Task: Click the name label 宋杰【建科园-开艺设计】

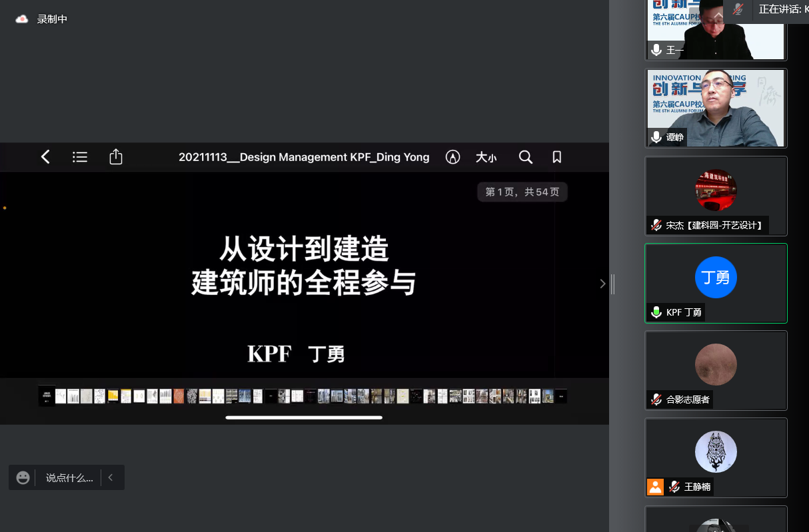Action: (x=714, y=225)
